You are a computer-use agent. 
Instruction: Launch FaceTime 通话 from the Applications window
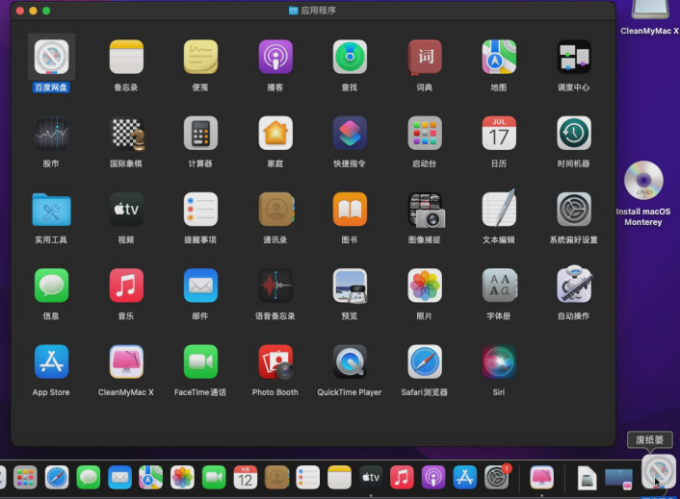200,362
